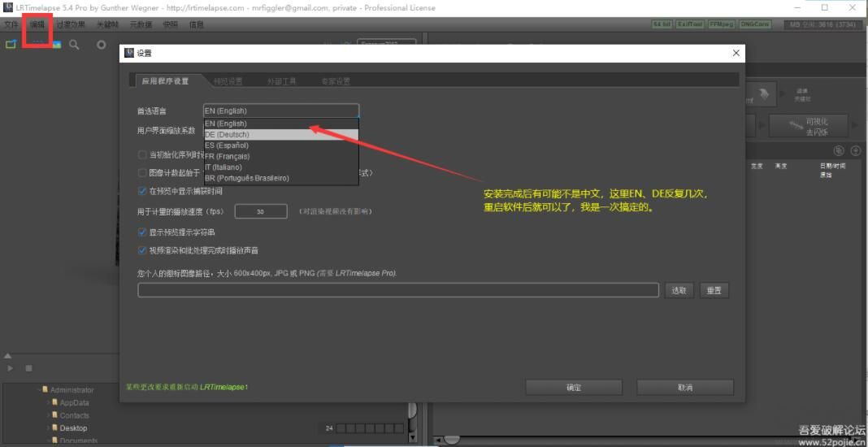Collapse the panel with the up triangle
The image size is (868, 447).
tap(8, 356)
